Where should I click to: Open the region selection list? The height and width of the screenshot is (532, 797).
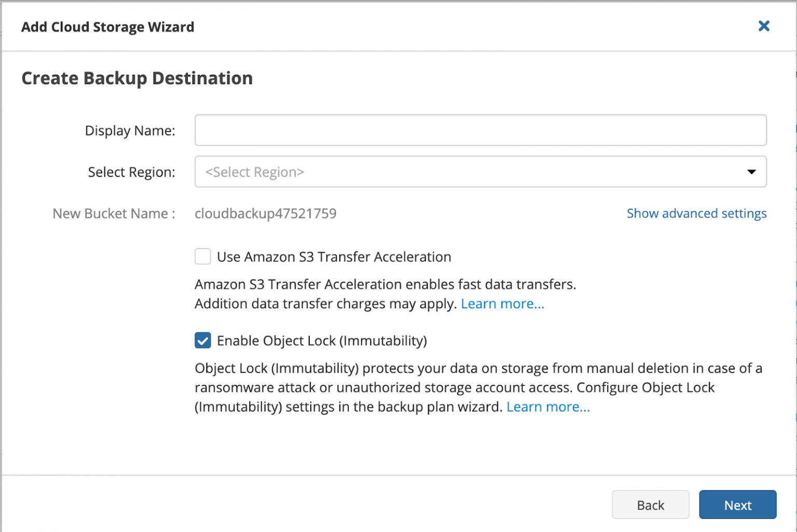tap(480, 172)
